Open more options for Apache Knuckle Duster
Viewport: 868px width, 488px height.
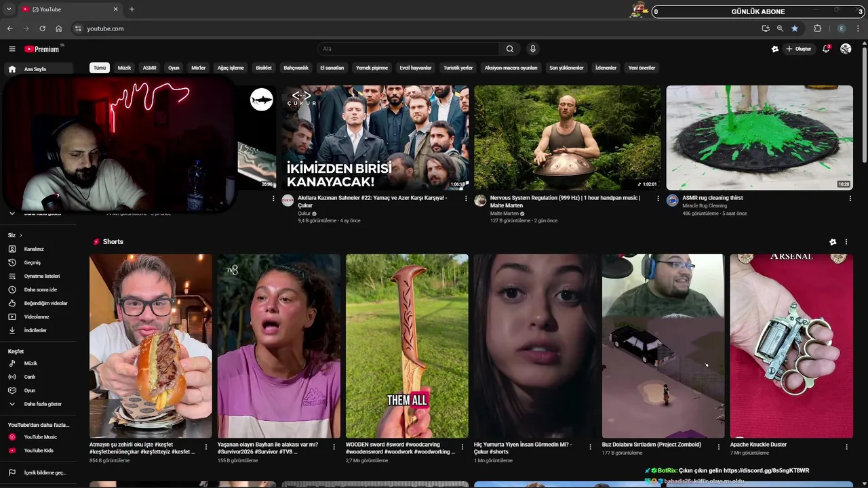[x=846, y=447]
